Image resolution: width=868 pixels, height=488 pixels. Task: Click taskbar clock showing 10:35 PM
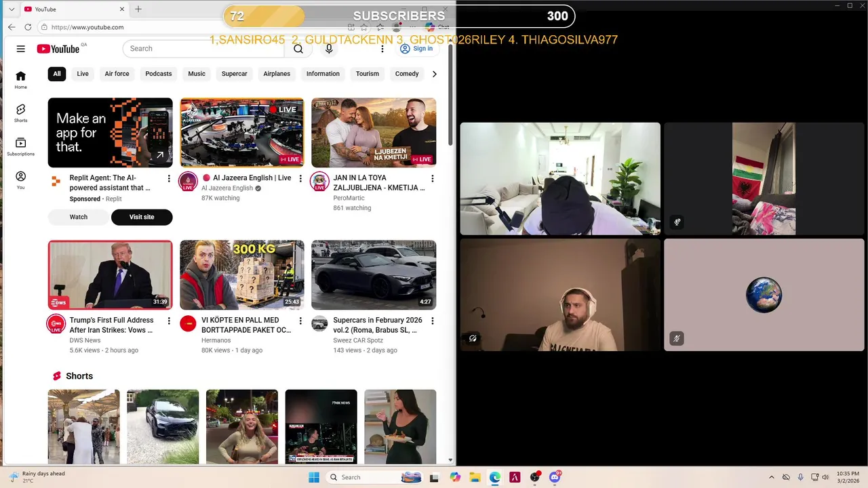tap(848, 477)
